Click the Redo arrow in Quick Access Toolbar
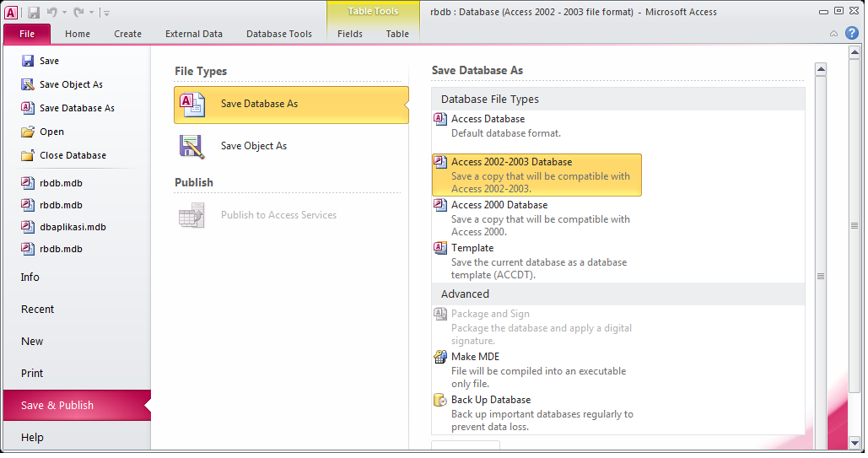Viewport: 868px width, 458px height. coord(78,12)
